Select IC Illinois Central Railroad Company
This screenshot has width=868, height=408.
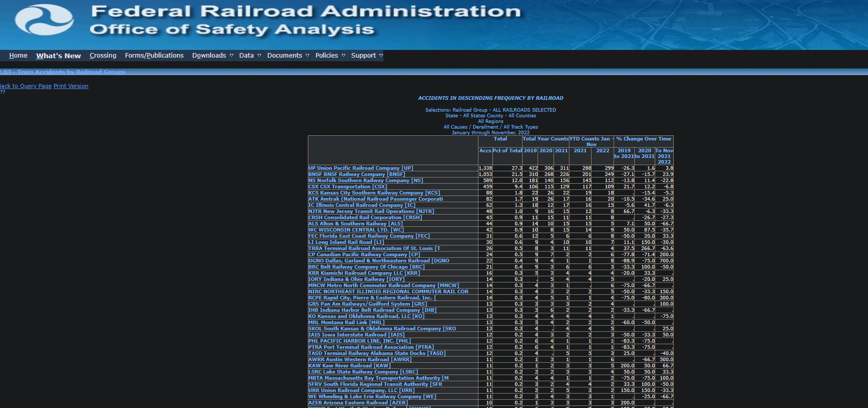(362, 205)
